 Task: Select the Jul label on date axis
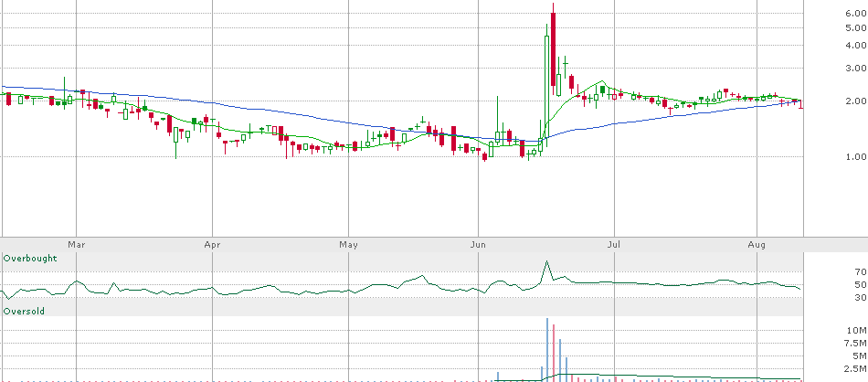pos(613,245)
